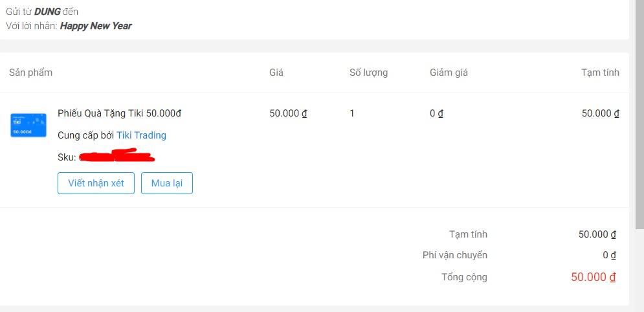The height and width of the screenshot is (312, 644).
Task: Select the "Tổng cộng" label
Action: click(x=464, y=277)
